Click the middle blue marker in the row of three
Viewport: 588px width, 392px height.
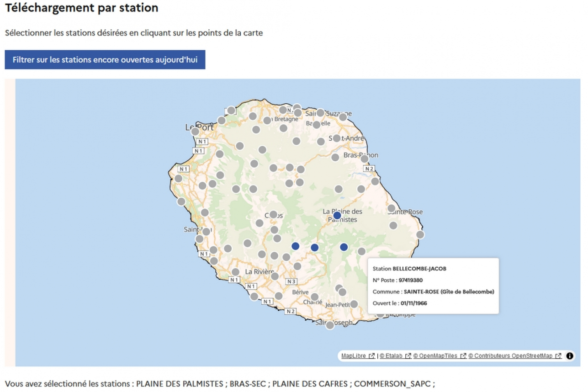pos(314,248)
